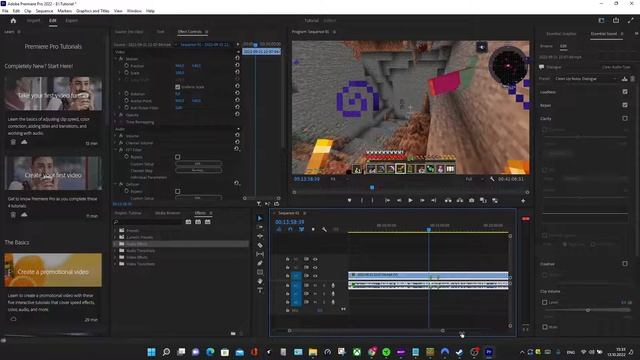Uncheck the Loudness checkbox in Essential Sound

pos(625,92)
